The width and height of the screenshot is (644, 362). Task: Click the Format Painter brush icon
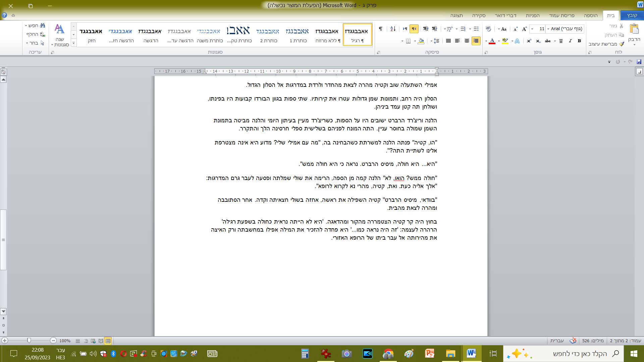tap(622, 44)
